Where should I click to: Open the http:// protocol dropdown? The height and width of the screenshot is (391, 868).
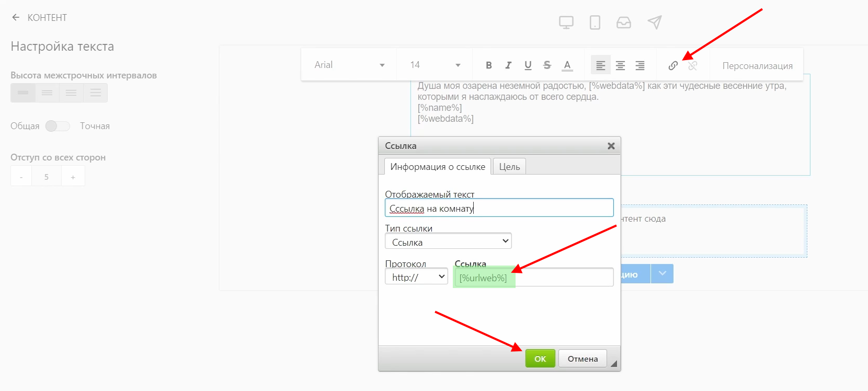tap(416, 277)
